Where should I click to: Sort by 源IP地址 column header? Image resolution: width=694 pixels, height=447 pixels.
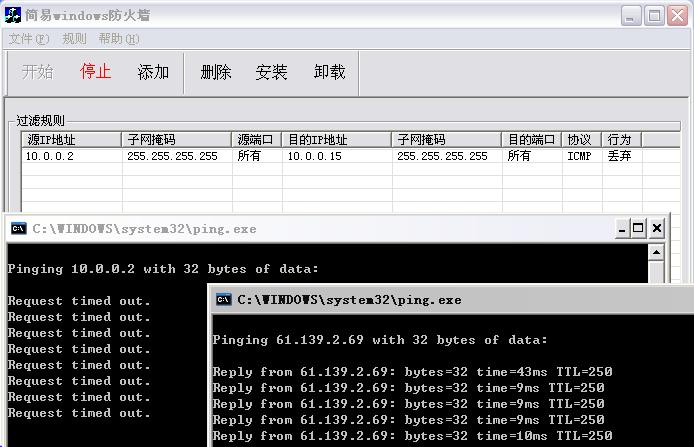(72, 140)
